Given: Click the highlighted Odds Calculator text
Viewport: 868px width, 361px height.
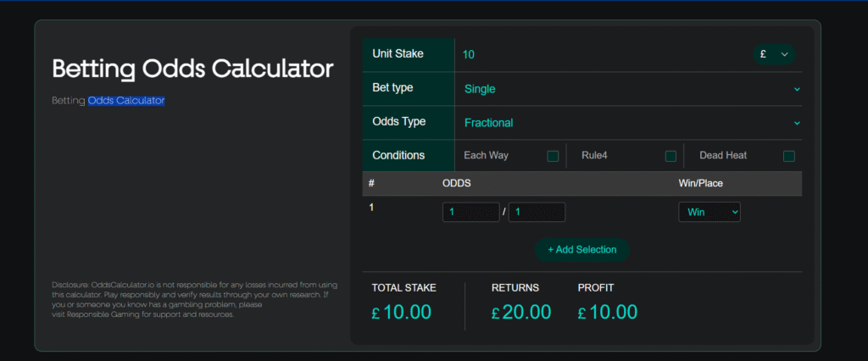Looking at the screenshot, I should pyautogui.click(x=126, y=101).
